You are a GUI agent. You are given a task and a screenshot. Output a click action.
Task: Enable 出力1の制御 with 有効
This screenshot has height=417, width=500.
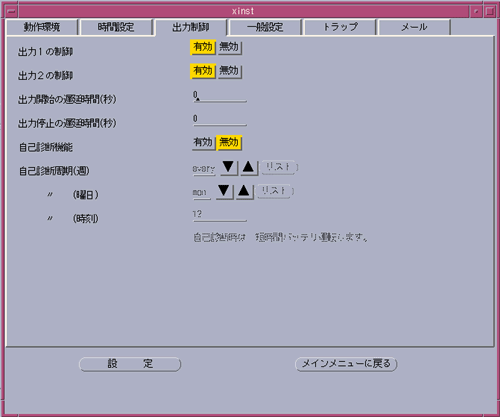pos(203,47)
